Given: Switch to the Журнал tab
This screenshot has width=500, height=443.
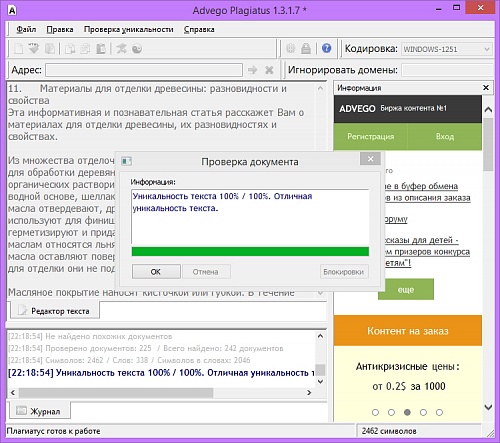Looking at the screenshot, I should tap(40, 411).
